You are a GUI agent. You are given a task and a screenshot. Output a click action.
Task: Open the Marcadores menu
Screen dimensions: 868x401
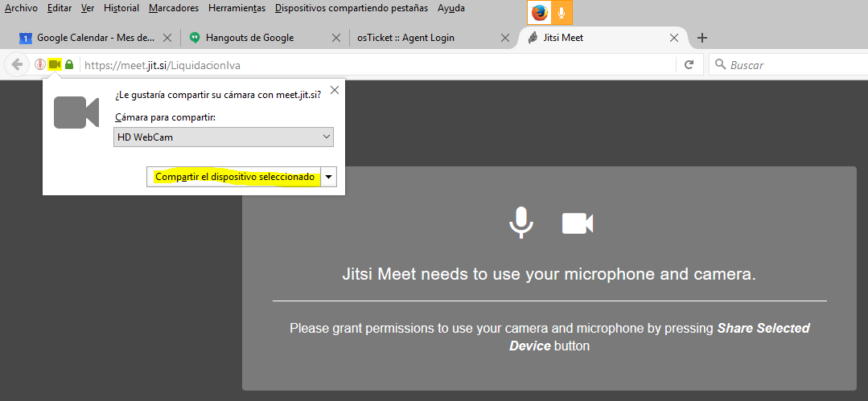(174, 8)
